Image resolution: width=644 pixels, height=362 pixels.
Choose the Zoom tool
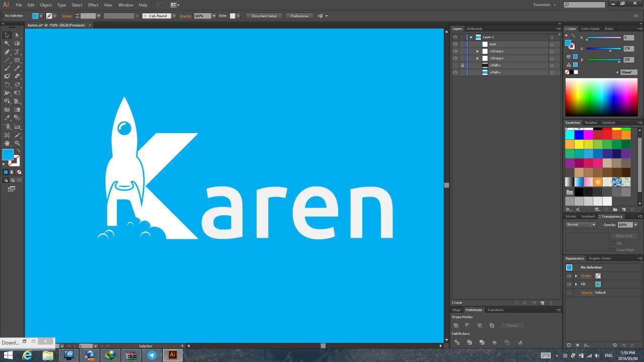[17, 143]
